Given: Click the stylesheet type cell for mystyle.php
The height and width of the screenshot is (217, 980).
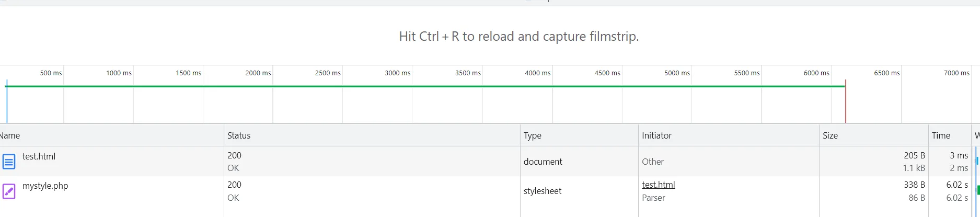Looking at the screenshot, I should pyautogui.click(x=543, y=191).
